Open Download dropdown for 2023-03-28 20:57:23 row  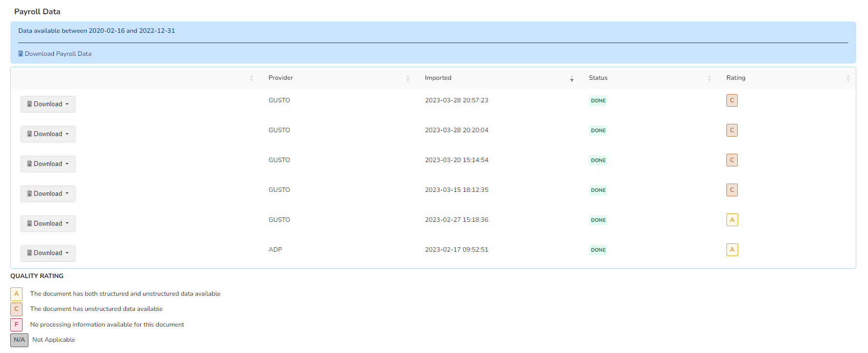point(48,104)
